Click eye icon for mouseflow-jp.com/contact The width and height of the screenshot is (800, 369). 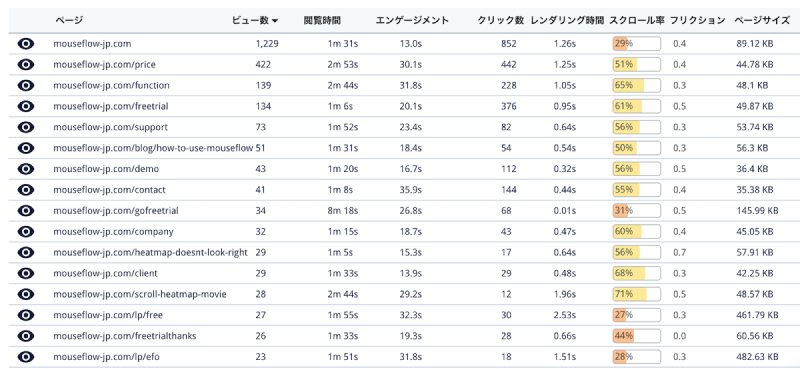point(26,190)
